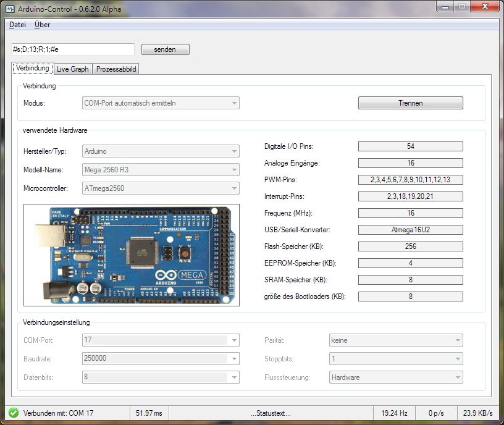Open the Stoppbits dropdown

[x=396, y=359]
